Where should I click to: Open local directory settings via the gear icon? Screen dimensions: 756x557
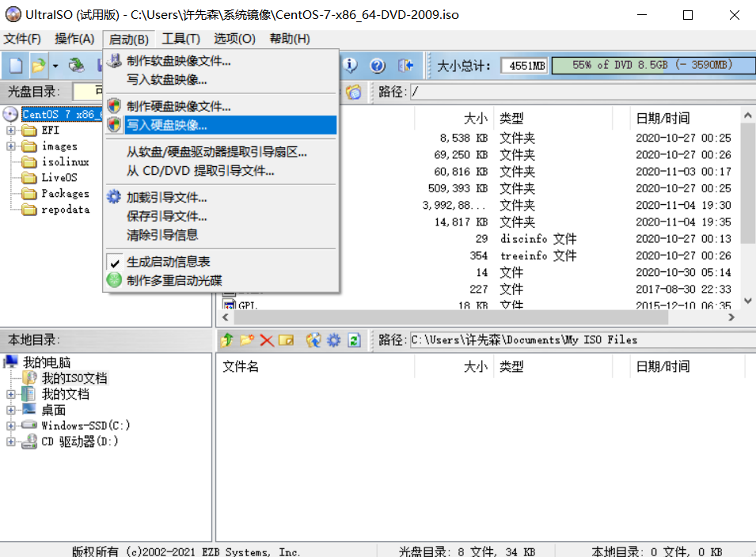(332, 340)
